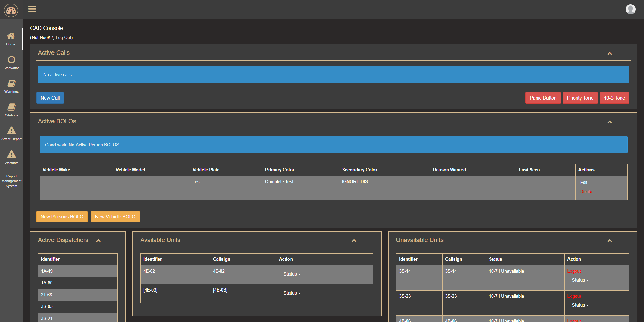
Task: Open Status dropdown for unit 3S-14
Action: pyautogui.click(x=580, y=280)
